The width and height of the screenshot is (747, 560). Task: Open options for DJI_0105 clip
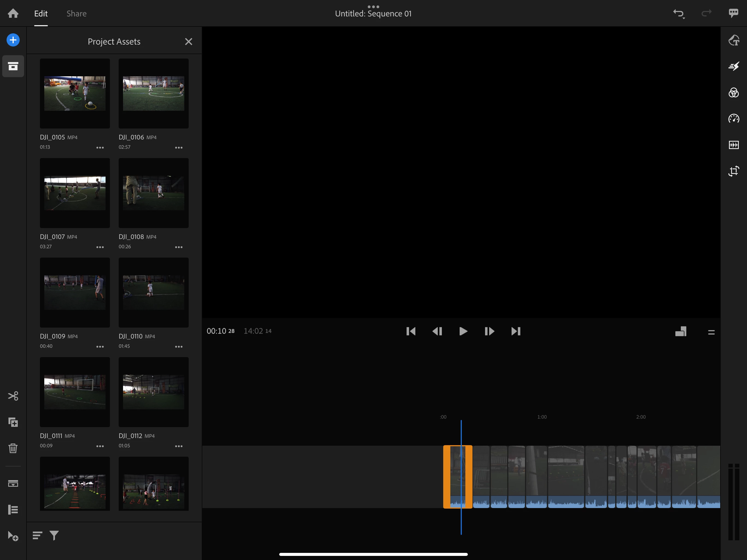coord(100,148)
